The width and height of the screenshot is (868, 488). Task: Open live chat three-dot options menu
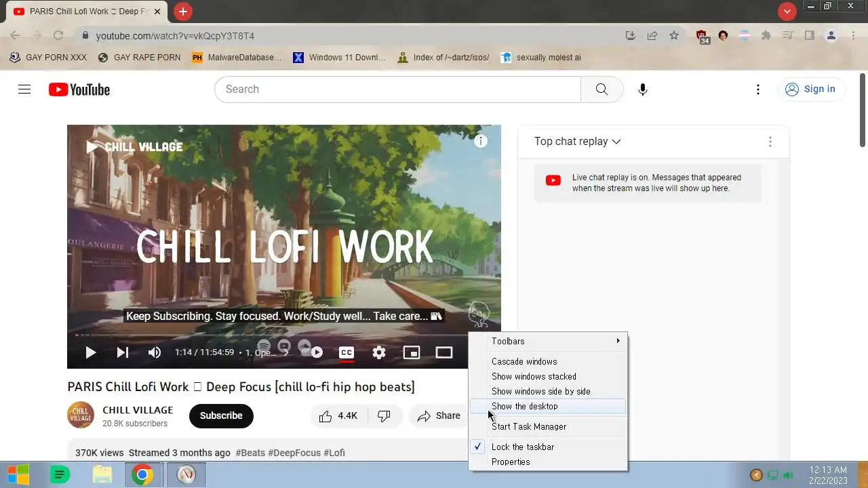[x=770, y=142]
